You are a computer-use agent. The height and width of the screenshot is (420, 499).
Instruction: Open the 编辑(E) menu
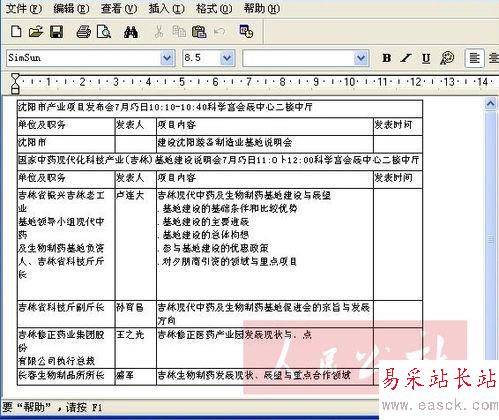pos(71,8)
